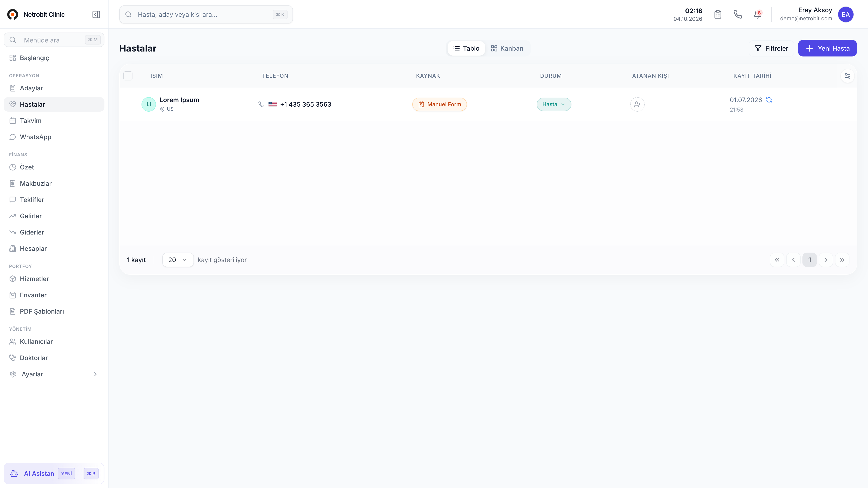
Task: Go to last page double-arrow button
Action: [842, 260]
